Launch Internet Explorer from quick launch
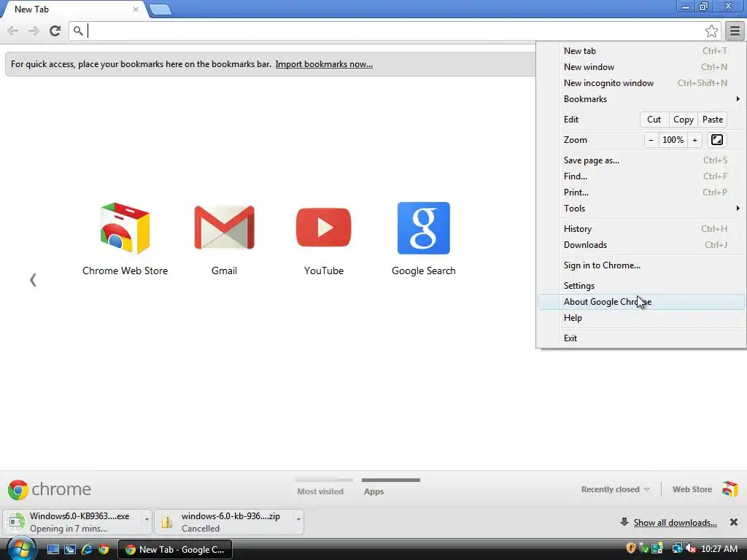 pyautogui.click(x=87, y=549)
